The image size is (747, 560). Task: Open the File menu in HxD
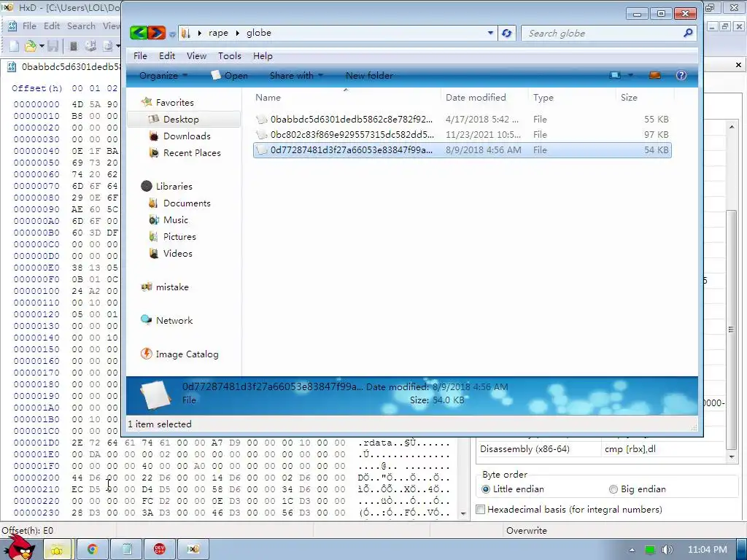pyautogui.click(x=29, y=26)
